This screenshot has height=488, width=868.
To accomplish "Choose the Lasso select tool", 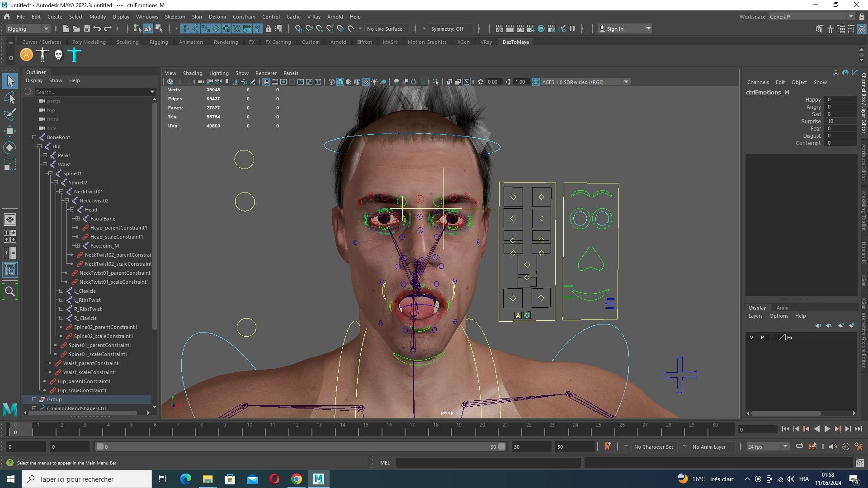I will tap(10, 98).
